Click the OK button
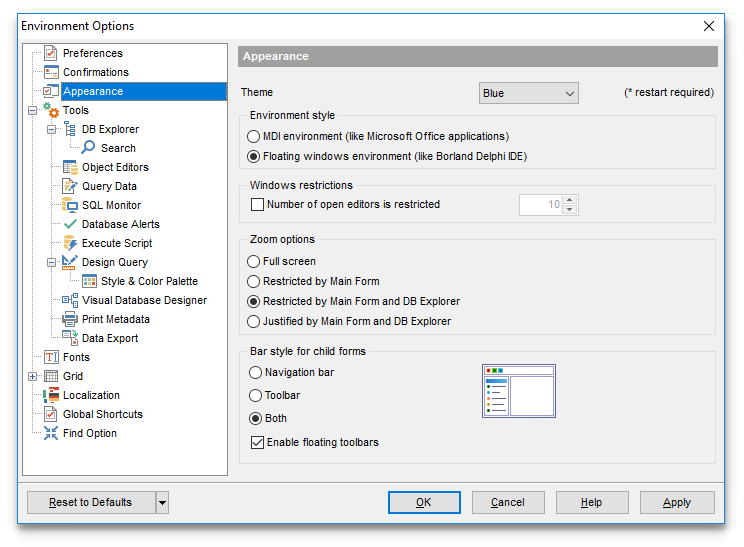Viewport: 744px width, 547px height. [x=424, y=503]
